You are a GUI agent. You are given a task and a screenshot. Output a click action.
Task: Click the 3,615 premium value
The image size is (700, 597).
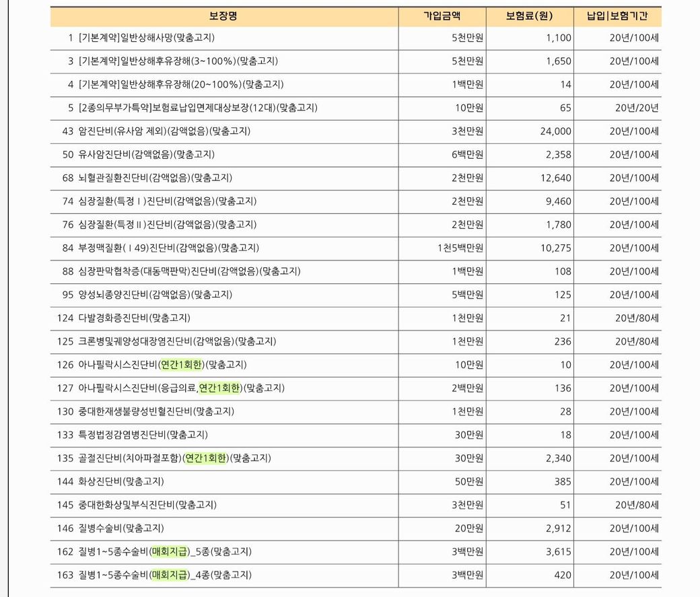click(x=559, y=552)
